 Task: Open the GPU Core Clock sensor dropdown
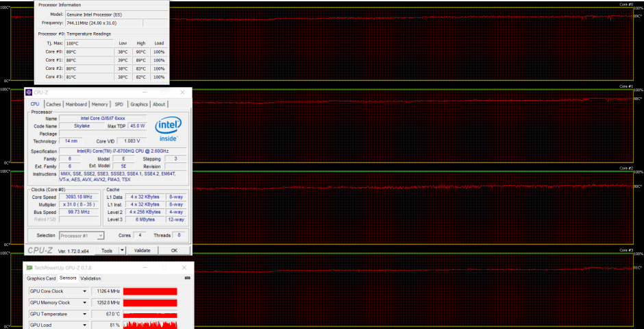(x=84, y=291)
